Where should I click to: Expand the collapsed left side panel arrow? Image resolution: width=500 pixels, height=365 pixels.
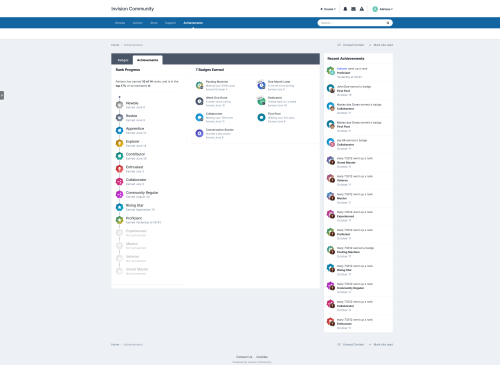click(2, 95)
